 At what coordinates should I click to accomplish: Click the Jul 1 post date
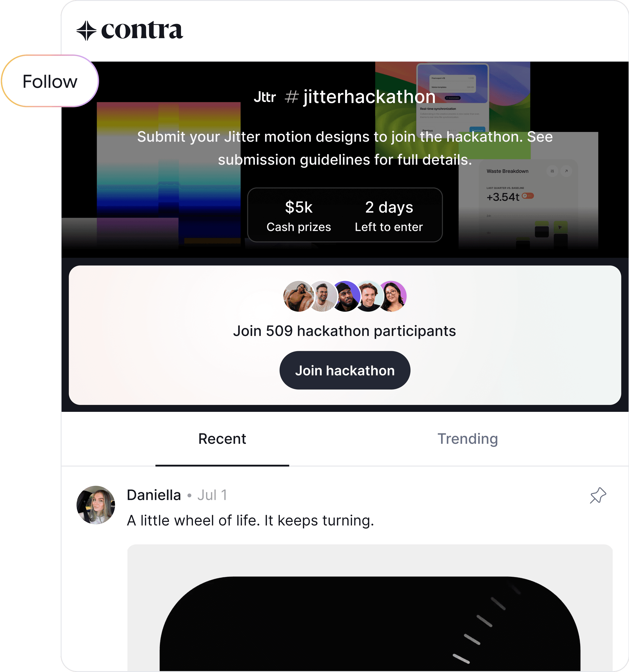pyautogui.click(x=212, y=495)
